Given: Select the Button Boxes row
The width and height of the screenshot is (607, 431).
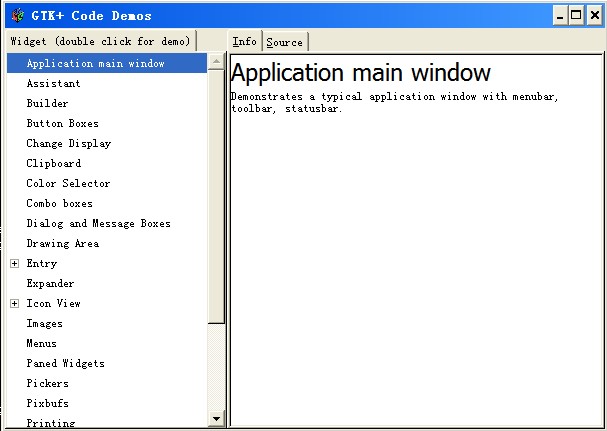Looking at the screenshot, I should [107, 124].
